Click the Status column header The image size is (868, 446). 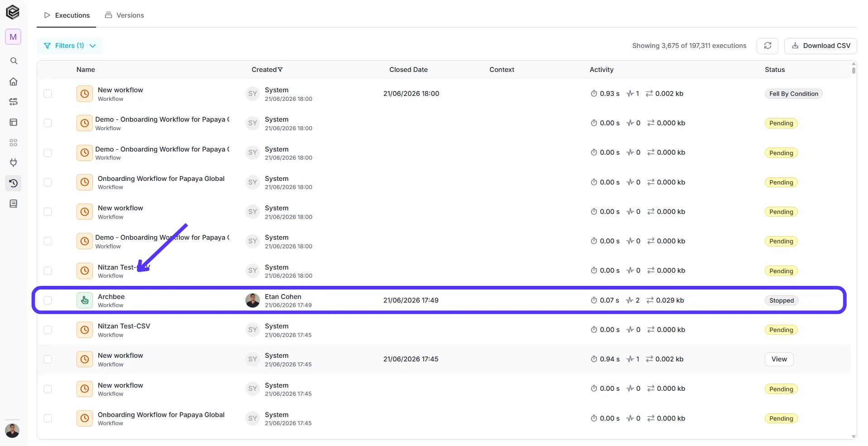[x=775, y=70]
